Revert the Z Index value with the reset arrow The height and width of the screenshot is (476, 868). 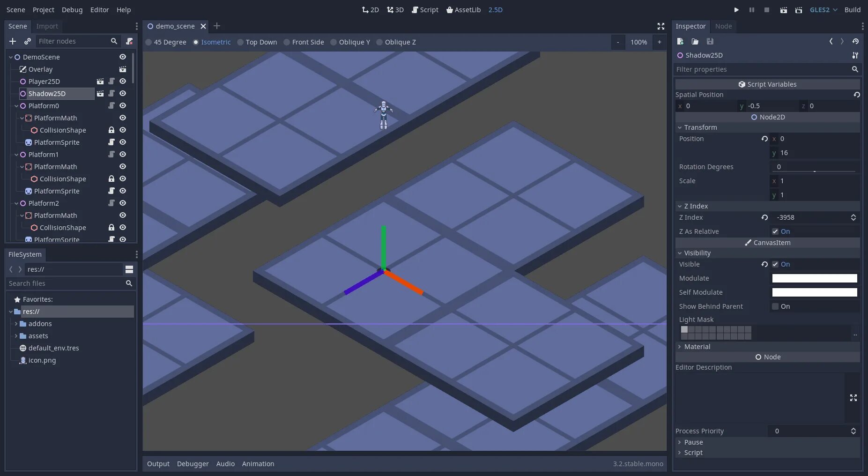(764, 217)
